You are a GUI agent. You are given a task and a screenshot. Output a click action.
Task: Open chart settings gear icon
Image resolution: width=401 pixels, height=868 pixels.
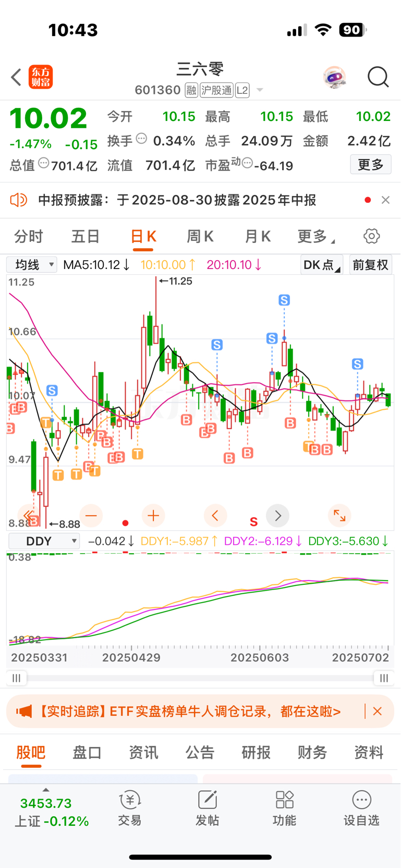tap(371, 236)
